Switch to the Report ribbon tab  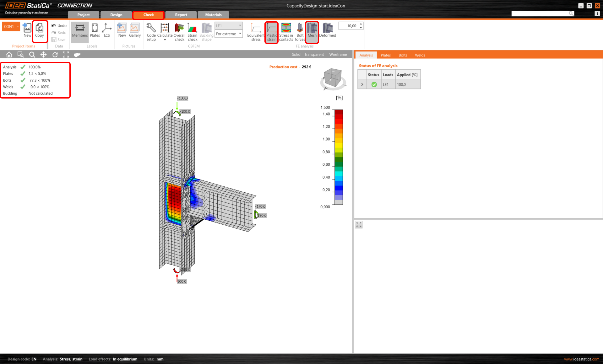click(x=181, y=14)
